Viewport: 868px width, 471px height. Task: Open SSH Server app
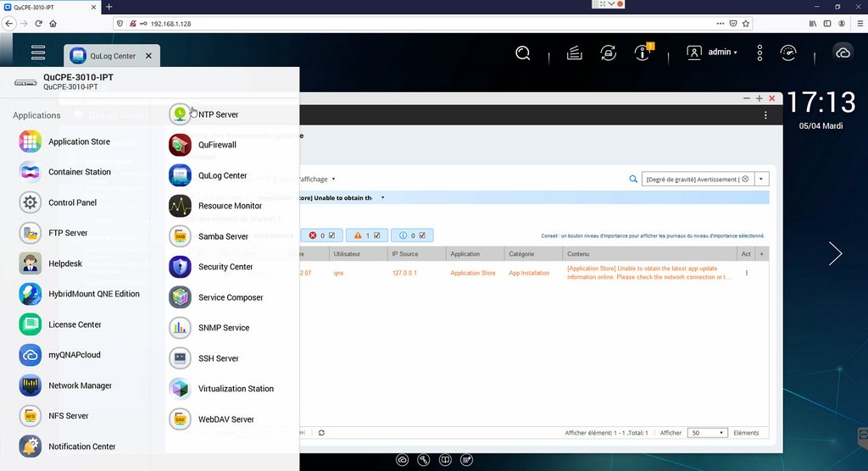pos(203,358)
